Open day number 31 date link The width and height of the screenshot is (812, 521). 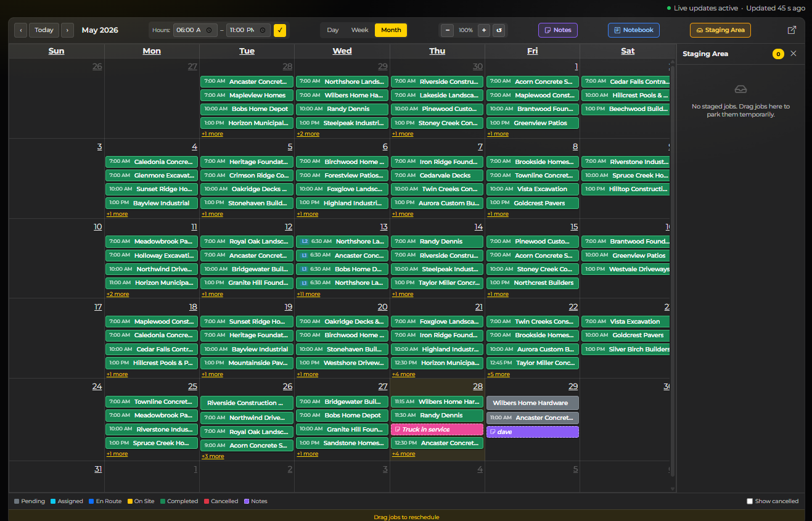coord(98,469)
